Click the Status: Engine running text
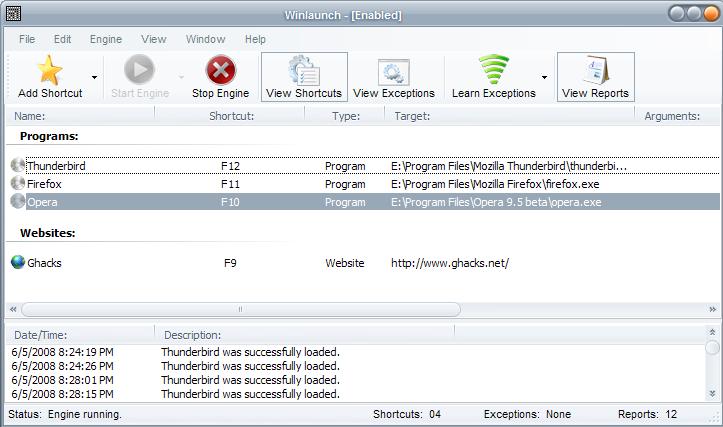This screenshot has height=427, width=723. click(65, 414)
